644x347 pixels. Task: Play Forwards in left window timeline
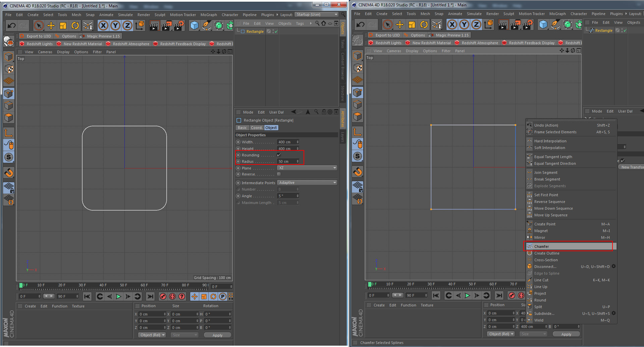tap(118, 296)
